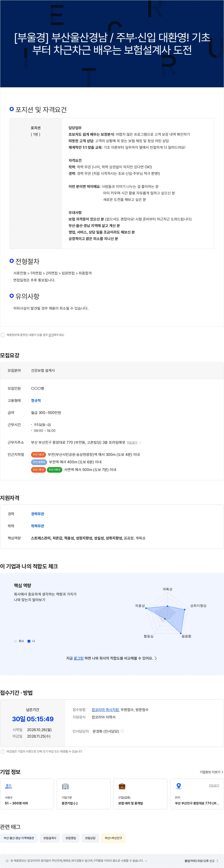Viewport: 224px width, 868px height.
Task: Open 지도보기 in the 위치 card
Action: click(x=214, y=785)
